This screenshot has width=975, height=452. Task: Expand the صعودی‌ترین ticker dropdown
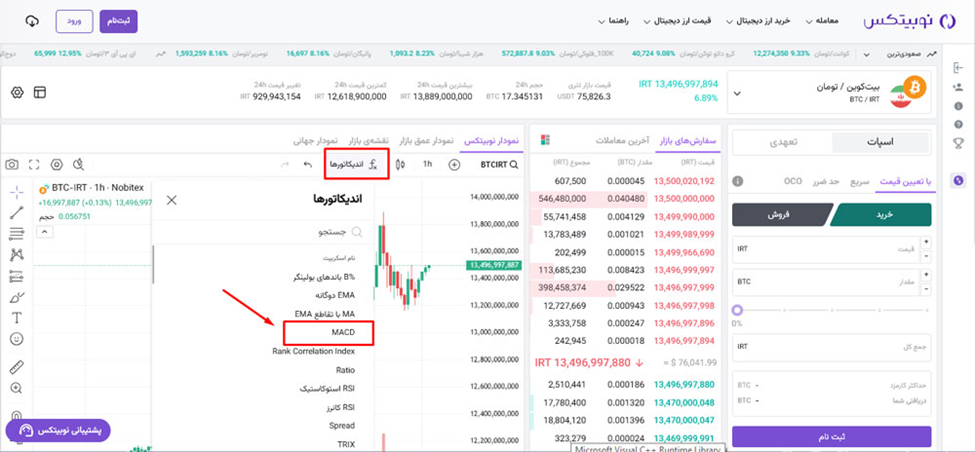click(x=867, y=54)
